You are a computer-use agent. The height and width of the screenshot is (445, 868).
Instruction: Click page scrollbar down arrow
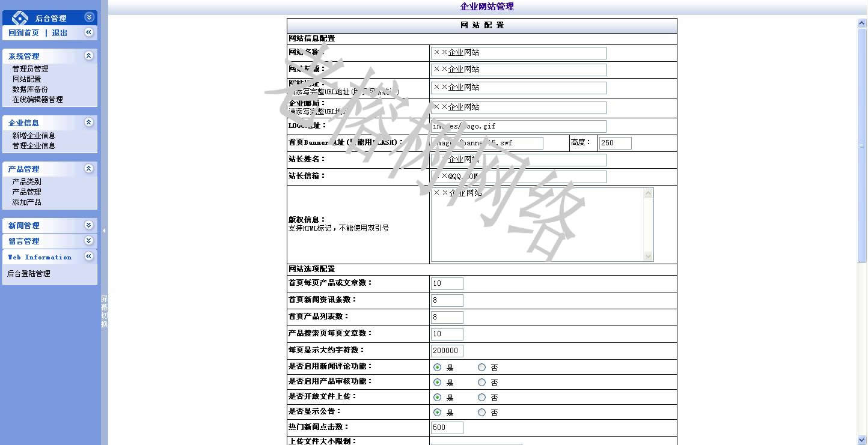862,440
